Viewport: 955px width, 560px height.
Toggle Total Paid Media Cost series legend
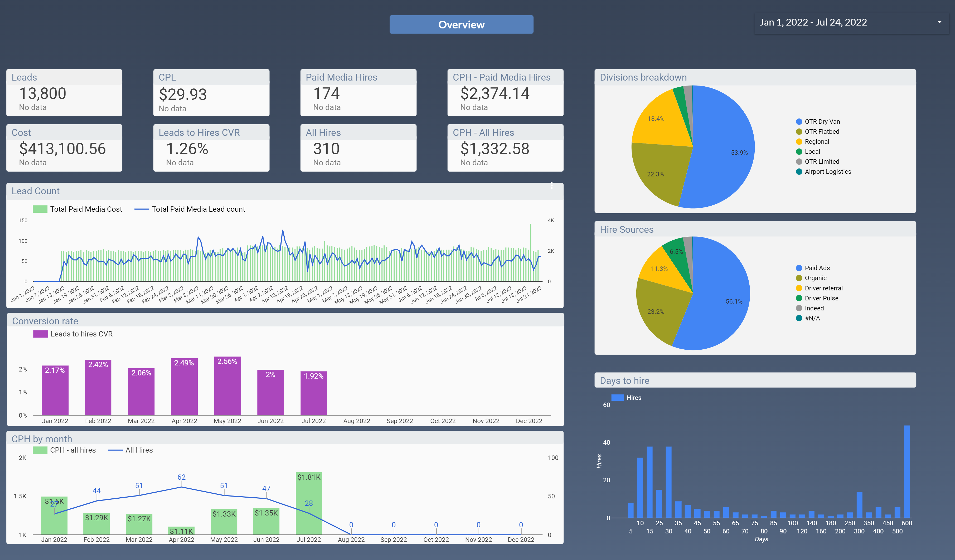coord(40,209)
